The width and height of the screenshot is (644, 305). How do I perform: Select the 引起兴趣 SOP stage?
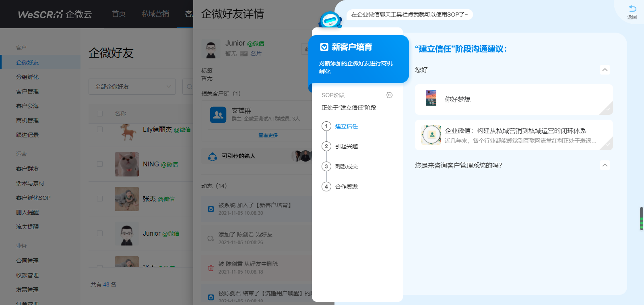[346, 146]
